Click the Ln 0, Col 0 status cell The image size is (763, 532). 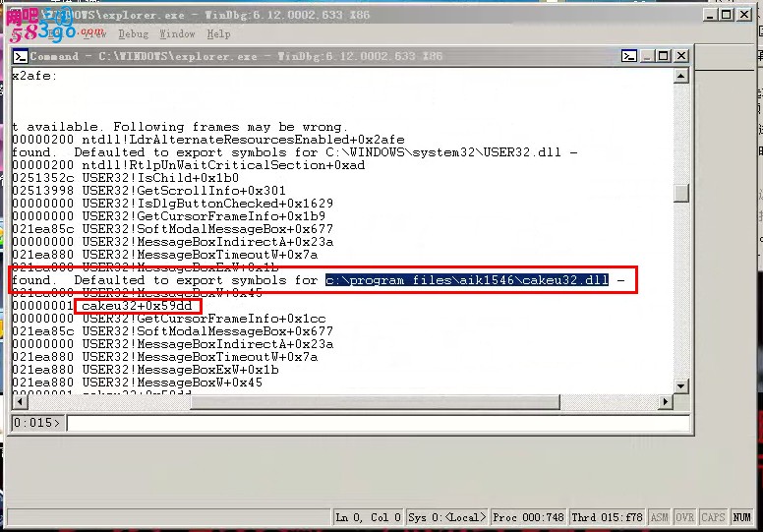tap(368, 517)
